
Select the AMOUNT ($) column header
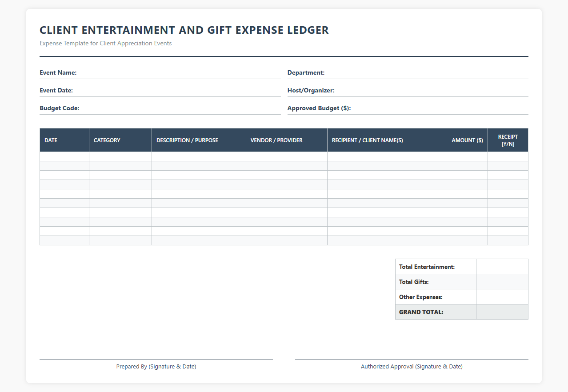click(461, 140)
